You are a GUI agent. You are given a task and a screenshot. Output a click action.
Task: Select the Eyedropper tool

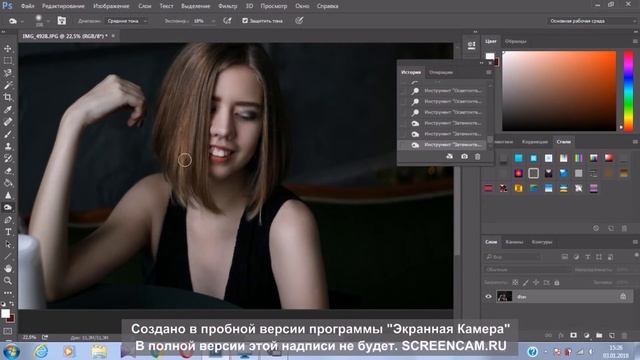click(8, 109)
